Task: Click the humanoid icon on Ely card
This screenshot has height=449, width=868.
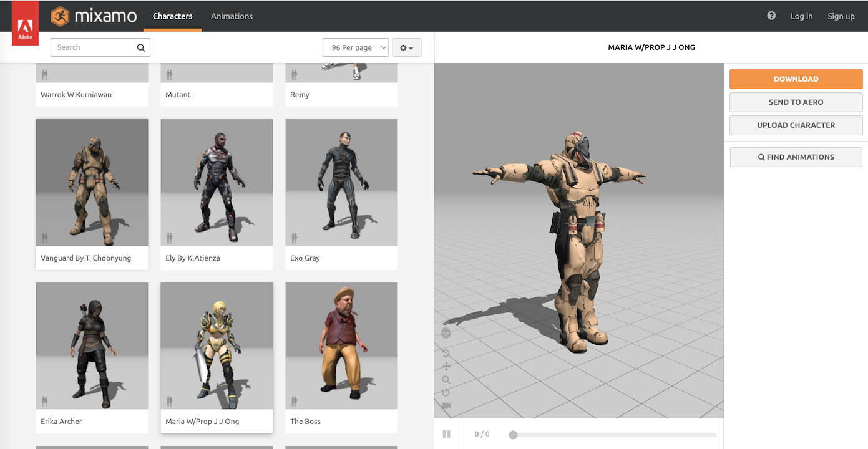Action: (169, 238)
